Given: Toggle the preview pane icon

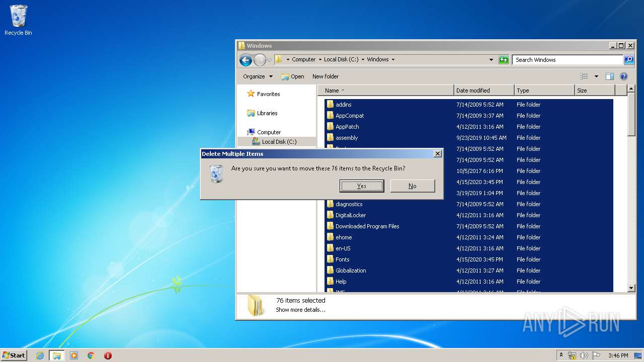Looking at the screenshot, I should tap(610, 76).
